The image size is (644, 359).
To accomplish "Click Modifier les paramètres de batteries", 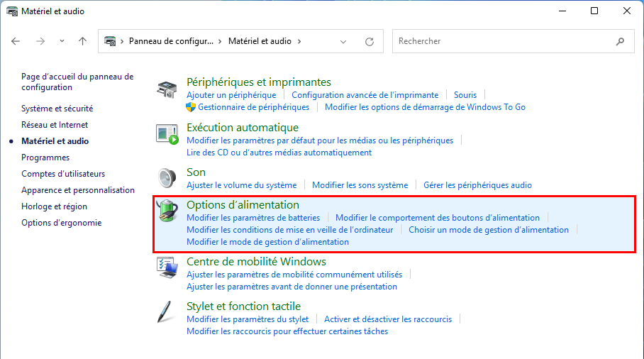I will pos(253,218).
